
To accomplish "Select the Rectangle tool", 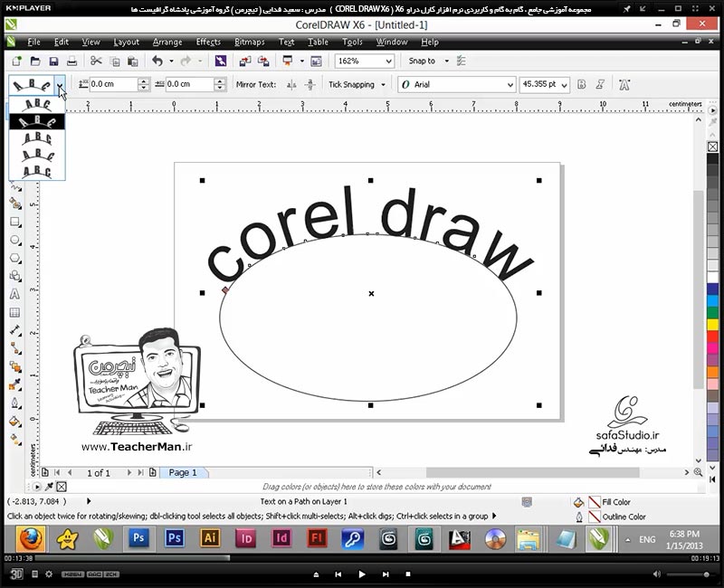I will (15, 222).
